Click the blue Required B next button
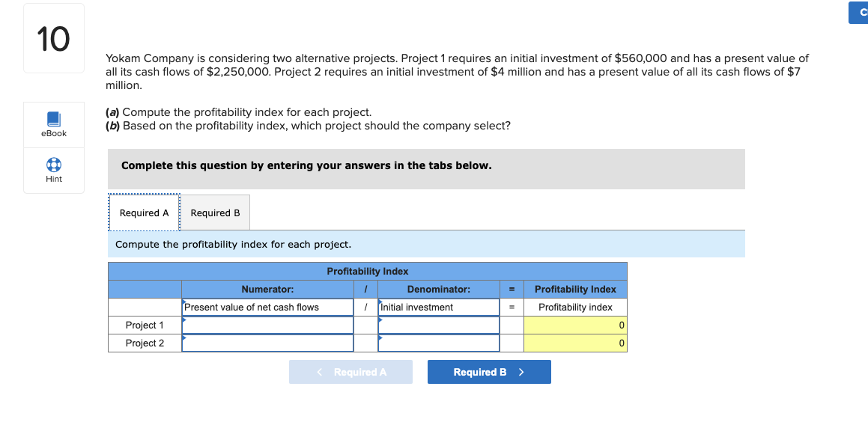The height and width of the screenshot is (428, 868). coord(489,372)
